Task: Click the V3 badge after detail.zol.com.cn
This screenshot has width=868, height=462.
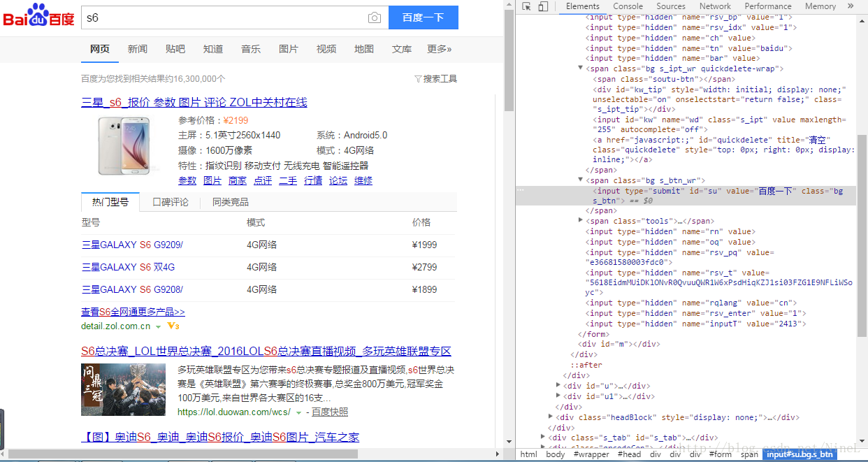Action: (173, 326)
